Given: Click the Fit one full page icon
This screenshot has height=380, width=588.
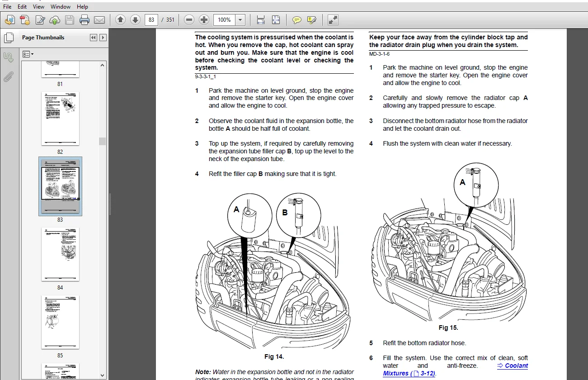Looking at the screenshot, I should click(276, 20).
